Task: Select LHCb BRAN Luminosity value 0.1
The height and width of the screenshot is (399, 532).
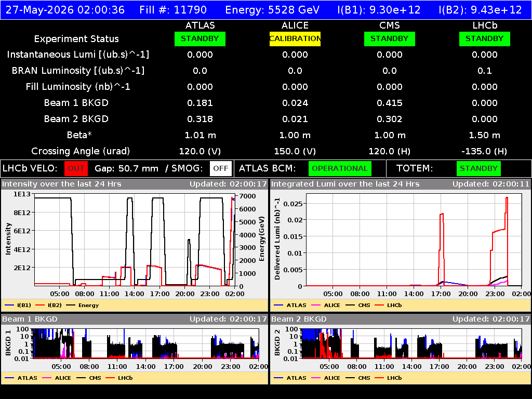Action: coord(485,71)
